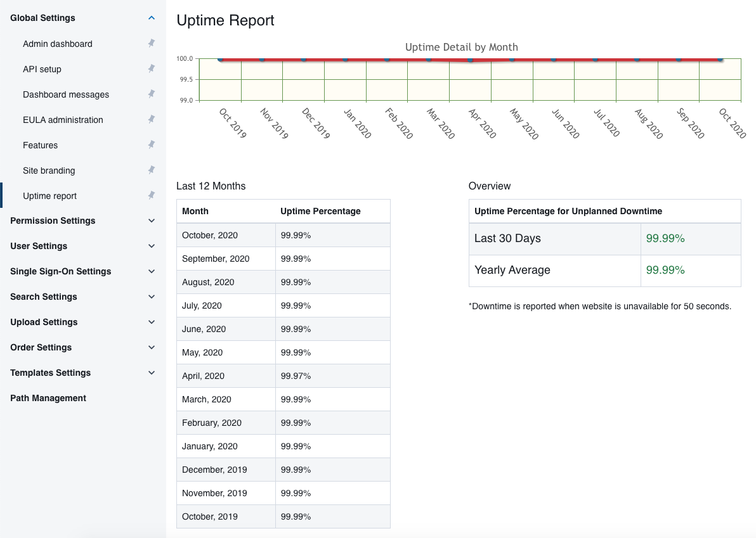Click the Uptime Detail by Month chart title
Viewport: 756px width, 538px height.
pos(462,47)
